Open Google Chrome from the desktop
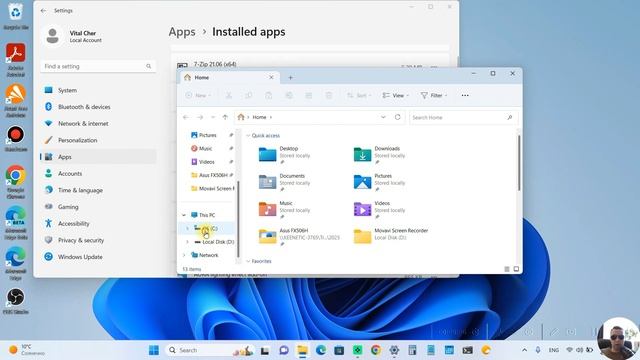The height and width of the screenshot is (360, 640). (16, 182)
